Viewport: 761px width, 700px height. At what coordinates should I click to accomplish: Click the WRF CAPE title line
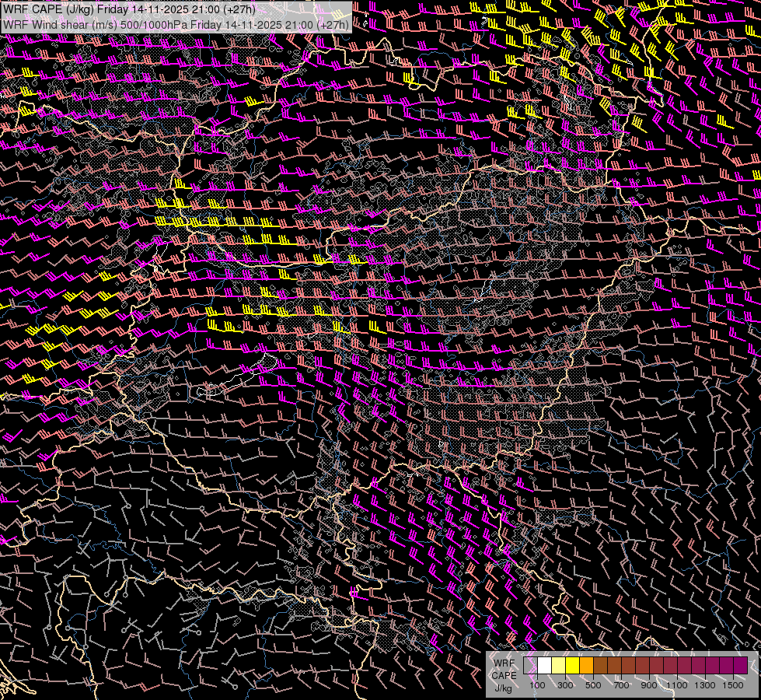(x=129, y=9)
